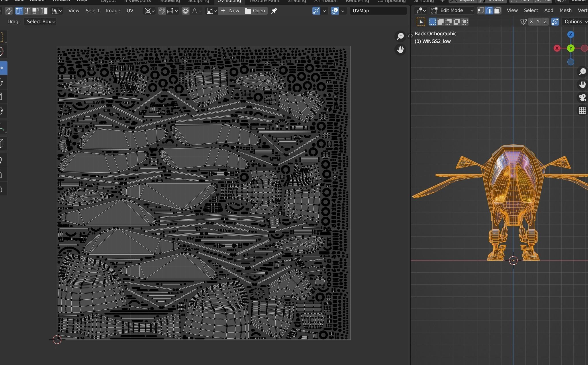The width and height of the screenshot is (588, 365).
Task: Open UV gizmo options dropdown
Action: 324,11
